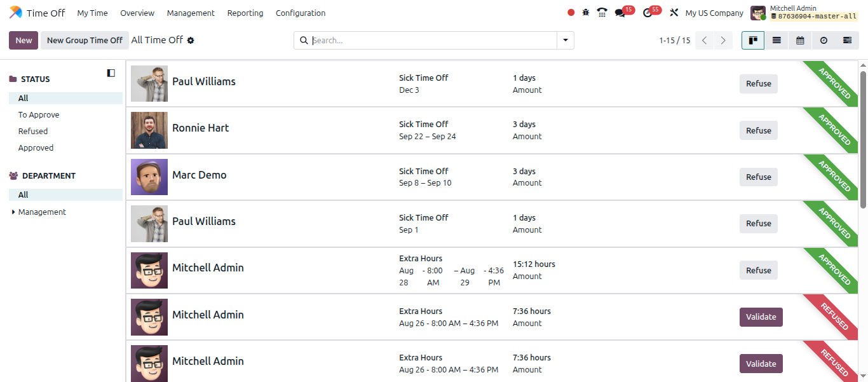Open Marc Demo's avatar thumbnail
The image size is (868, 382).
(149, 177)
